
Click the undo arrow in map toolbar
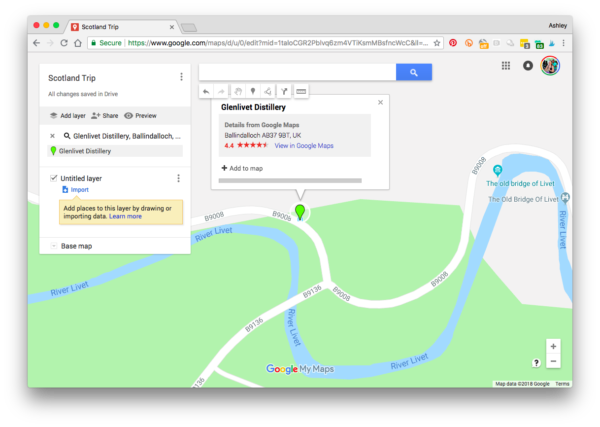point(206,91)
